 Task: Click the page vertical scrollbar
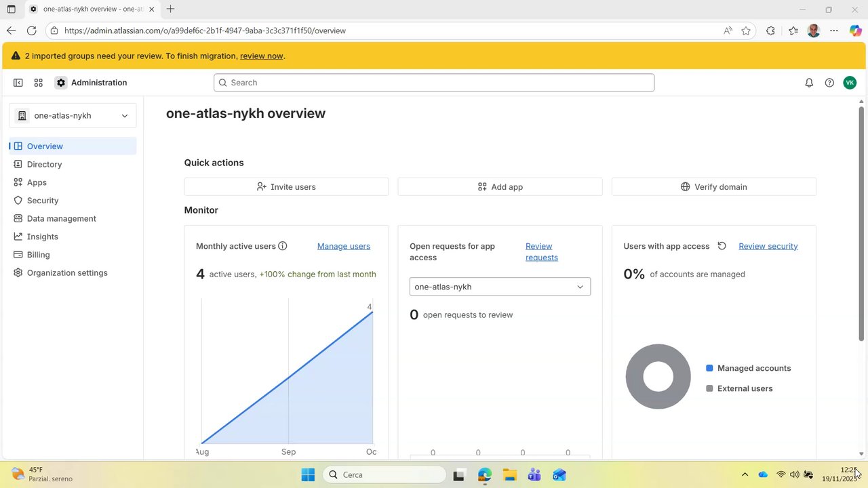click(x=861, y=224)
